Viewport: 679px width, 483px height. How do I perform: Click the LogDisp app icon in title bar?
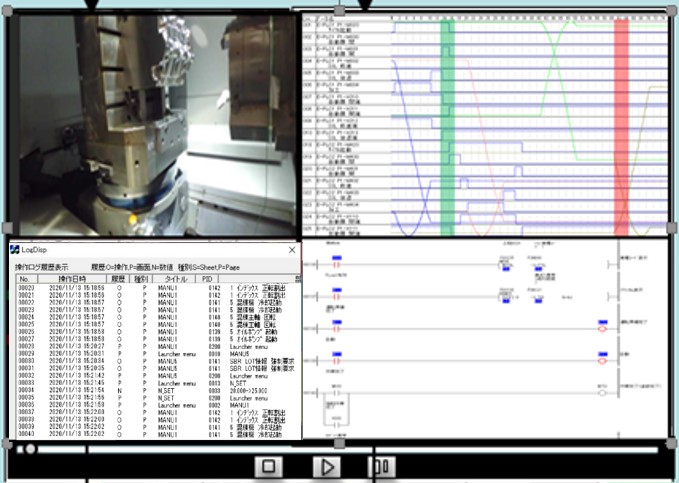click(15, 249)
